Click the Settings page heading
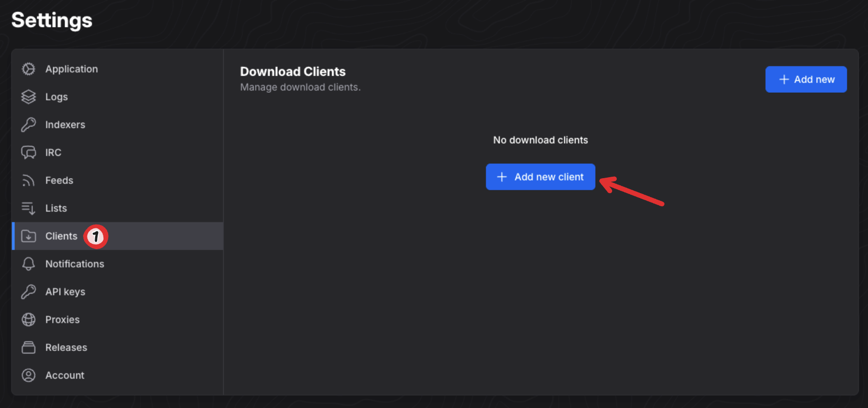This screenshot has width=868, height=408. 52,20
